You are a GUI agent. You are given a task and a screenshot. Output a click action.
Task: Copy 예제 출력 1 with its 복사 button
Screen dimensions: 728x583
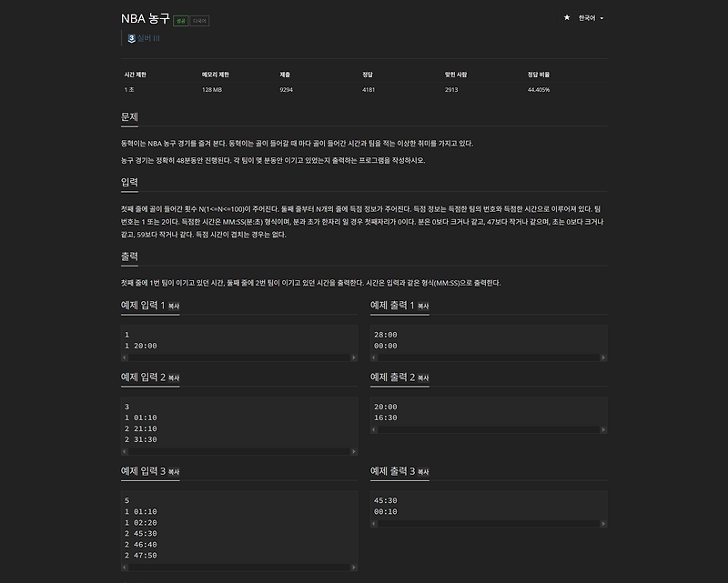424,307
